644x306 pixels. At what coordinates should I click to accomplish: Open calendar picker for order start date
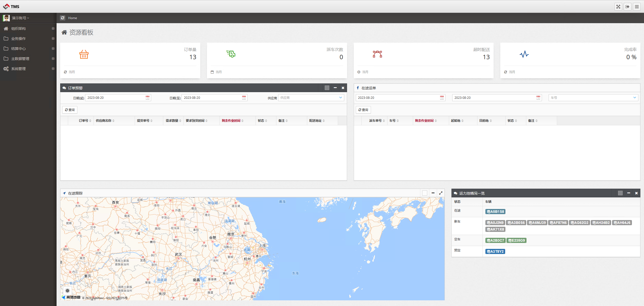click(148, 98)
